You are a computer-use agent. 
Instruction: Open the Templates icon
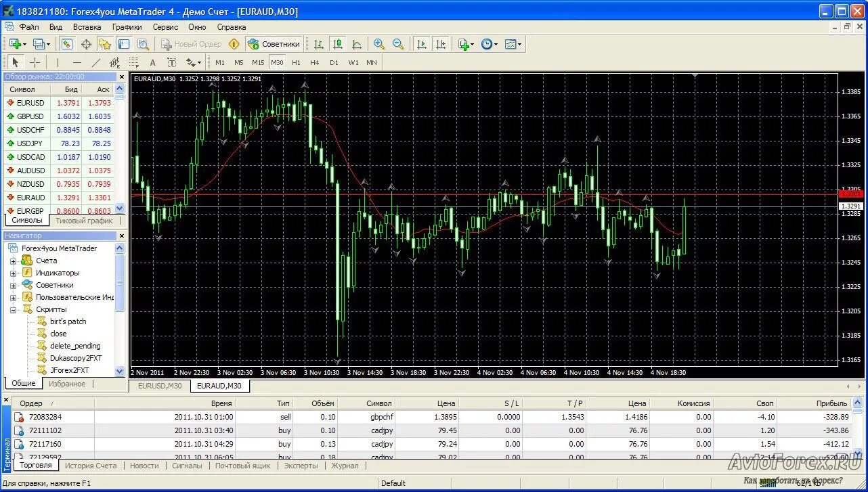point(510,44)
